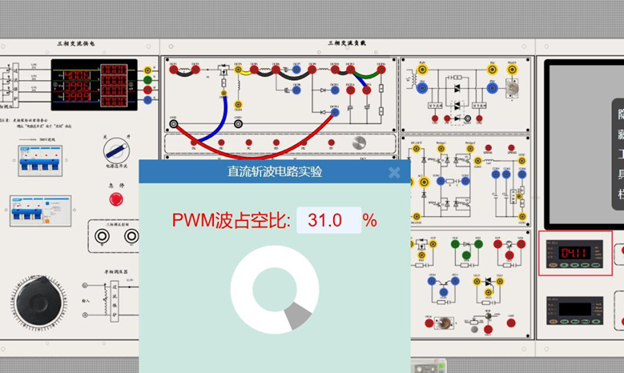Click the PWM波占空比 value field
This screenshot has height=373, width=624.
329,220
